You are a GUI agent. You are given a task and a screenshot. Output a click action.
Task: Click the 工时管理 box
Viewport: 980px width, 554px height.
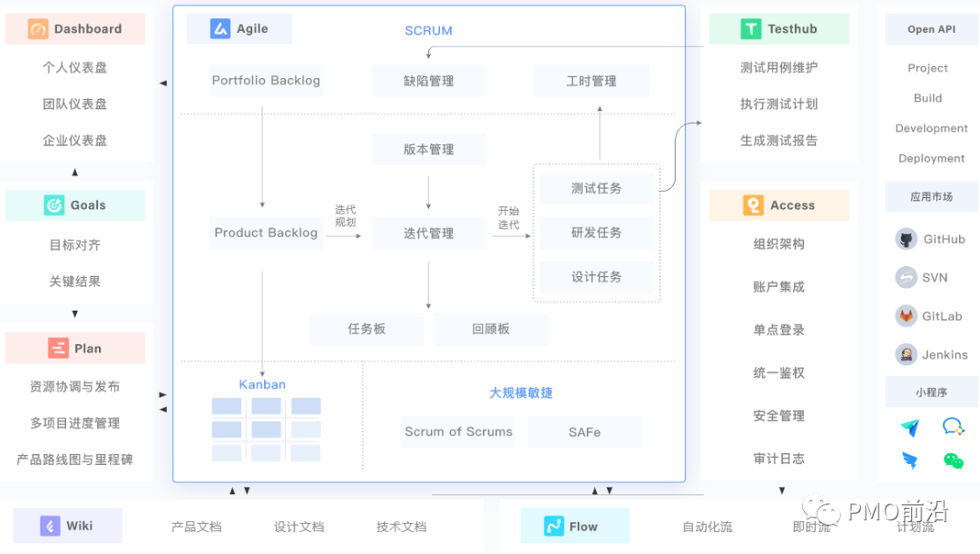click(592, 81)
